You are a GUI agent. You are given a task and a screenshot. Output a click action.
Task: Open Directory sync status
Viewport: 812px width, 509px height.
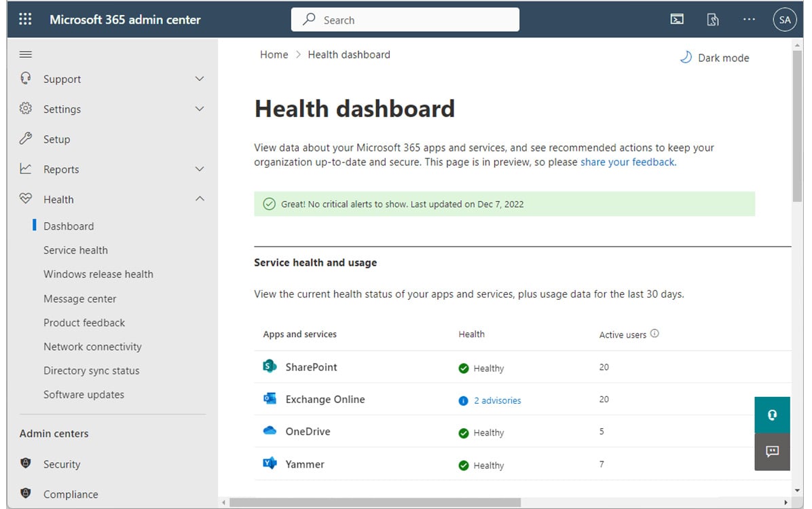click(91, 370)
